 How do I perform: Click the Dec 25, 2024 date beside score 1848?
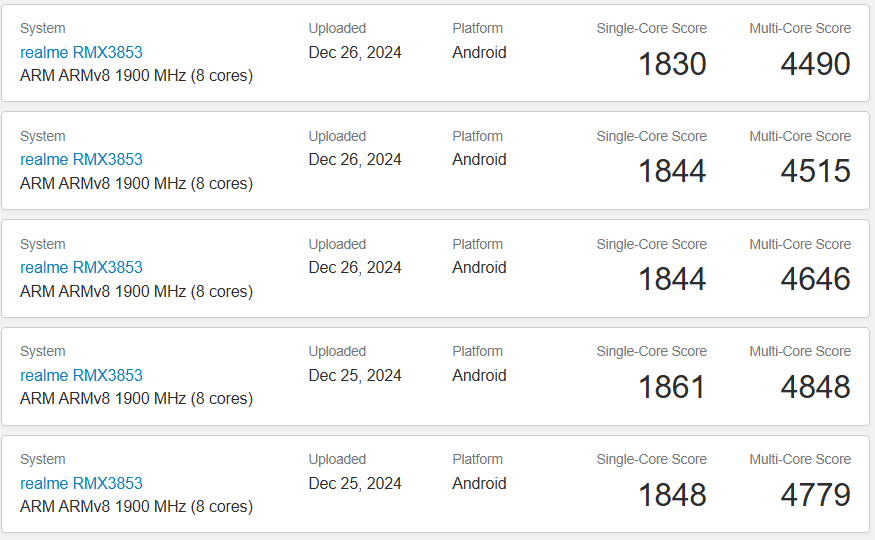(x=355, y=483)
